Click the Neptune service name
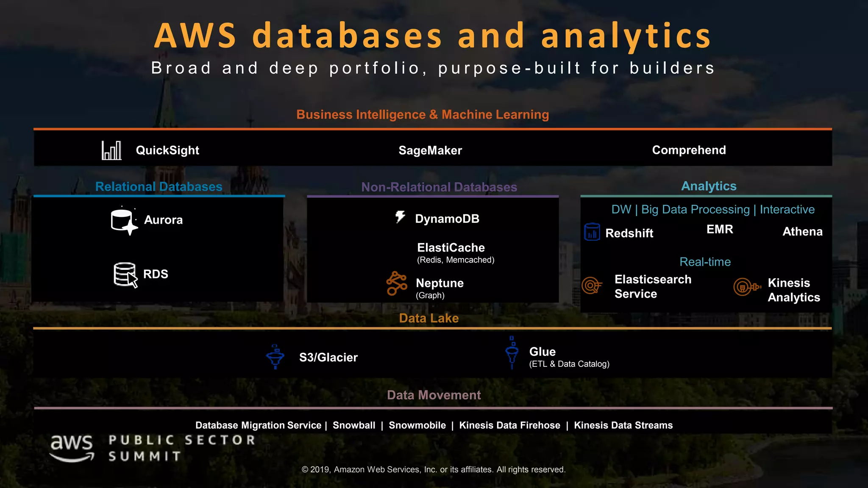868x488 pixels. pos(440,283)
